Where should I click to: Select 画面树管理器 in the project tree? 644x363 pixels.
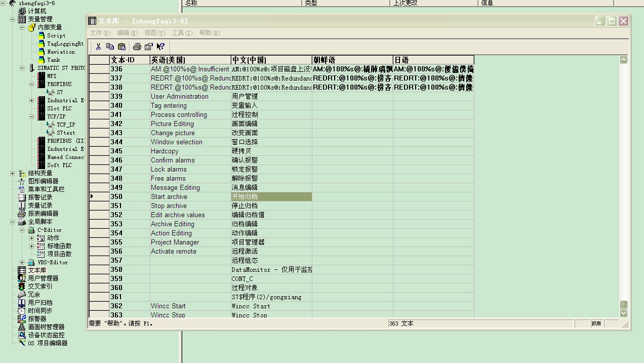click(46, 327)
